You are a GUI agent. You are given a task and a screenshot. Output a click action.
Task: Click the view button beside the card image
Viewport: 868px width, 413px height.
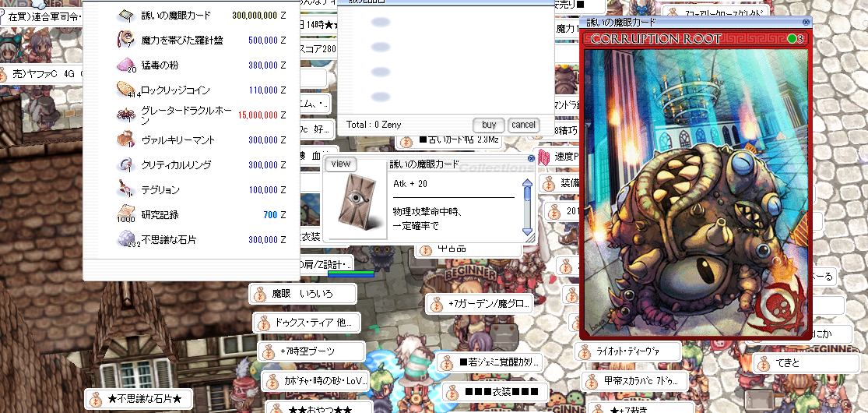(341, 164)
